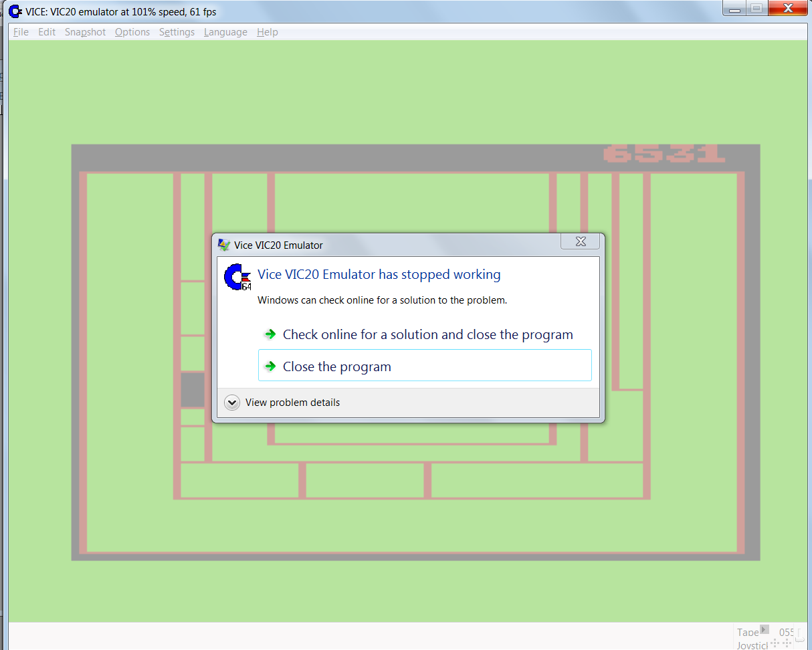Select Close the program option
The image size is (812, 650).
[x=425, y=365]
